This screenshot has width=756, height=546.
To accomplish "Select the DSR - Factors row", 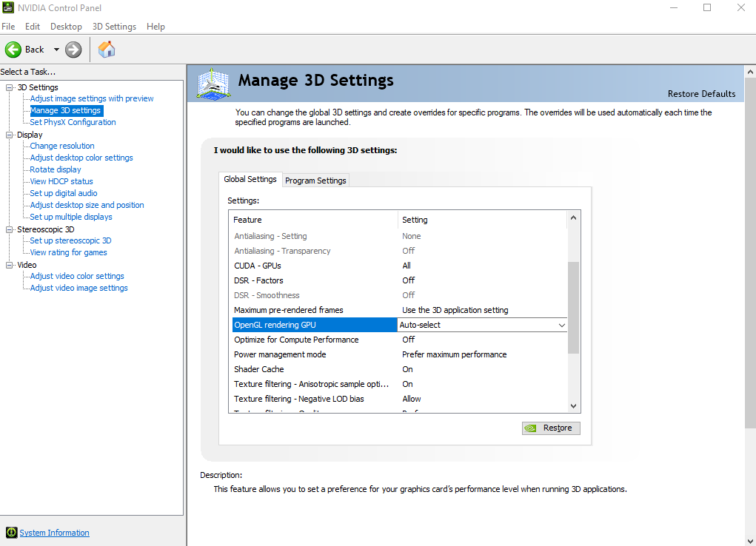I will [x=399, y=280].
